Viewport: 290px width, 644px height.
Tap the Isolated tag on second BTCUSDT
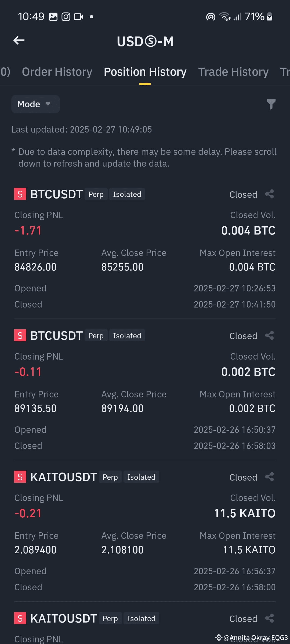point(127,335)
